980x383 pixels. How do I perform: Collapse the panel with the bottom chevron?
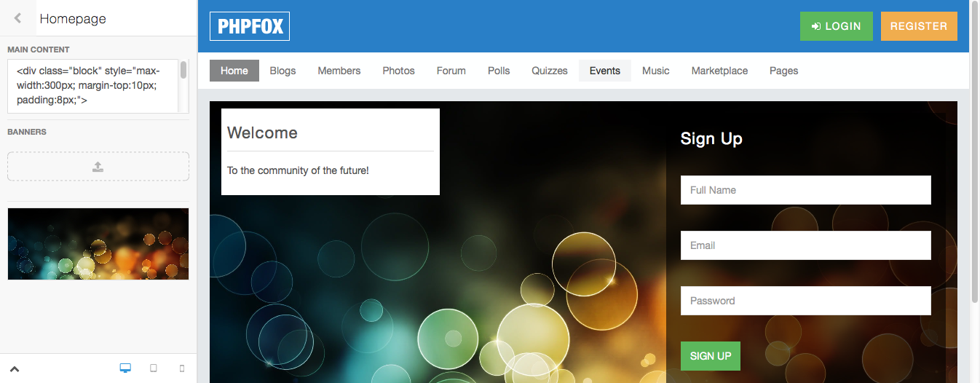15,369
